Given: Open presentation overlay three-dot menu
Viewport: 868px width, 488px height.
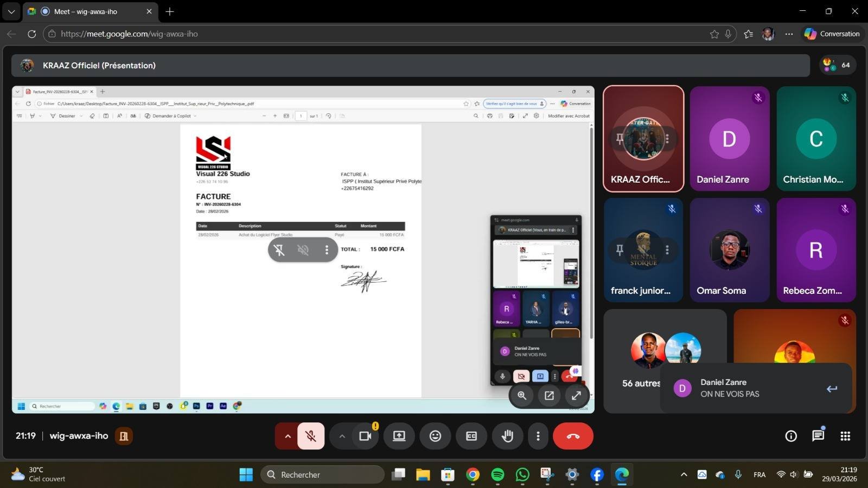Looking at the screenshot, I should [327, 249].
